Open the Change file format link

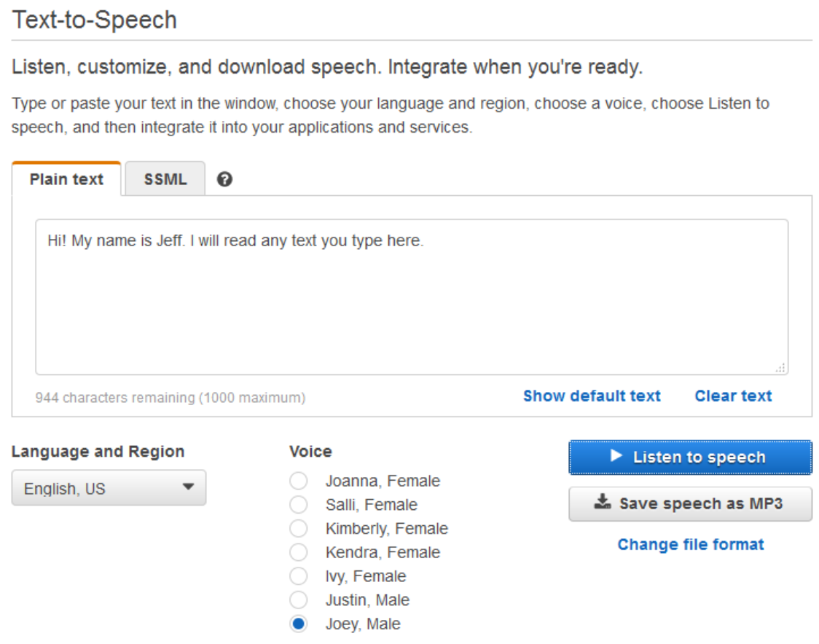tap(690, 545)
